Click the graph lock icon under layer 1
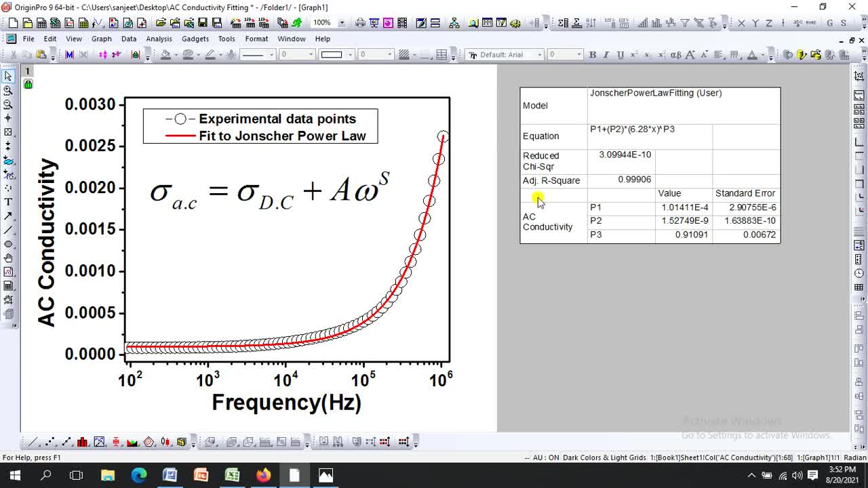Viewport: 868px width, 488px height. 28,84
